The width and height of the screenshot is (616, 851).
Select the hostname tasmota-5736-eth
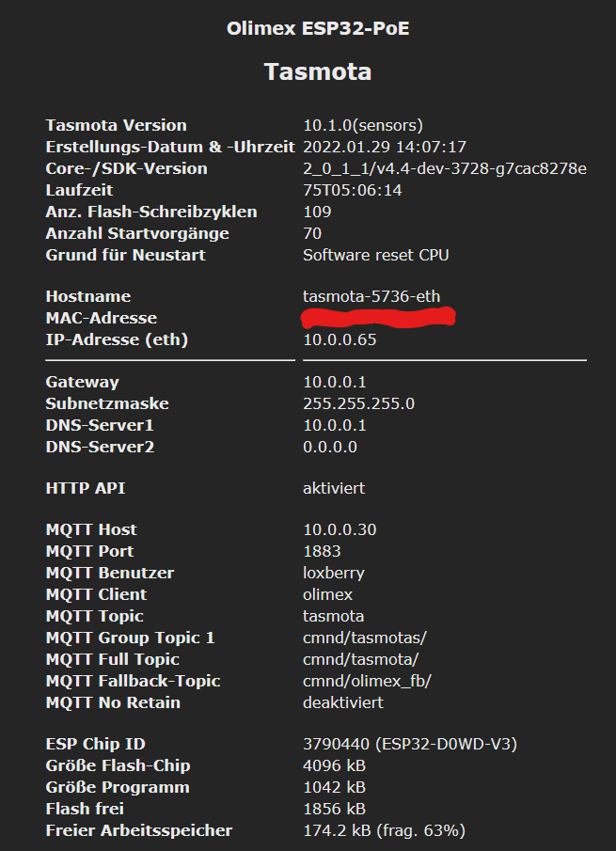click(371, 296)
